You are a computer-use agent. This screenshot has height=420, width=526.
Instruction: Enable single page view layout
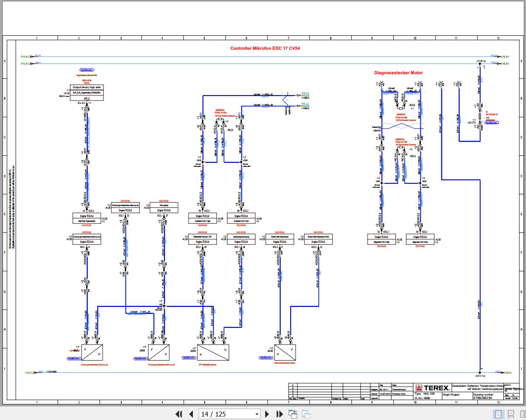point(498,414)
